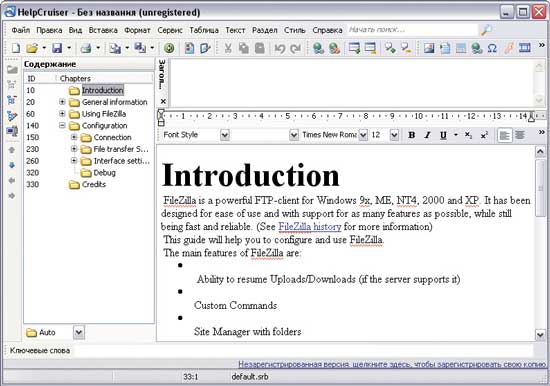The height and width of the screenshot is (386, 550).
Task: Click the green compile/build icon in toolbar
Action: [169, 48]
